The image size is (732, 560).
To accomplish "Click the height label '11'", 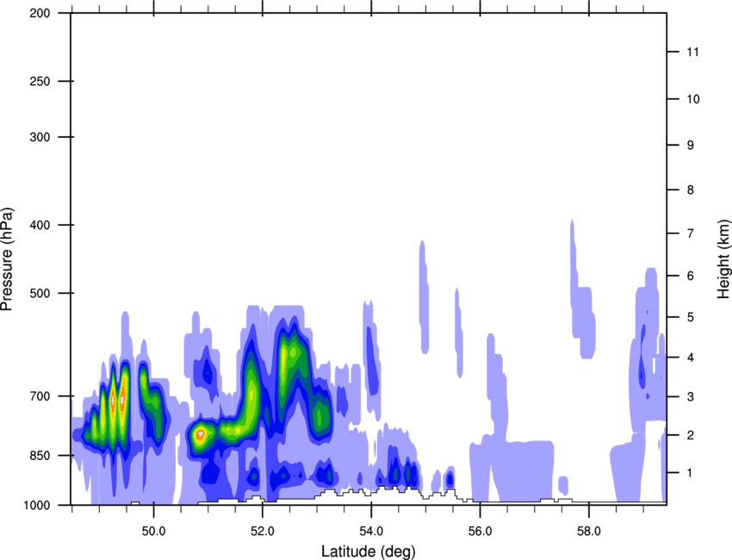I will pos(692,52).
